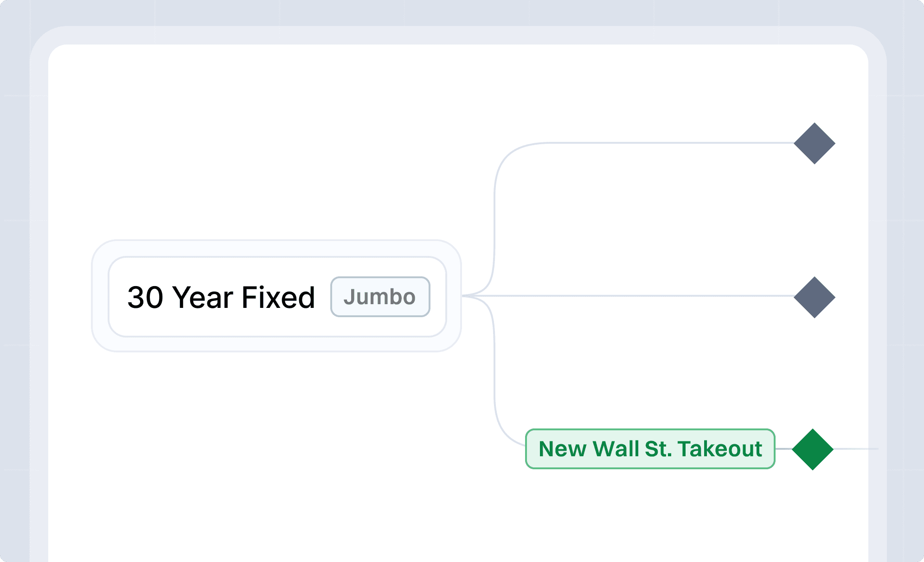Image resolution: width=924 pixels, height=562 pixels.
Task: Select the 30 Year Fixed text
Action: point(221,297)
